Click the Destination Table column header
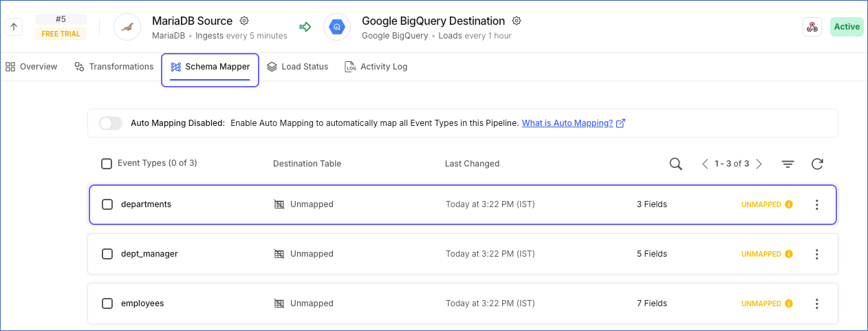868x331 pixels. (307, 164)
